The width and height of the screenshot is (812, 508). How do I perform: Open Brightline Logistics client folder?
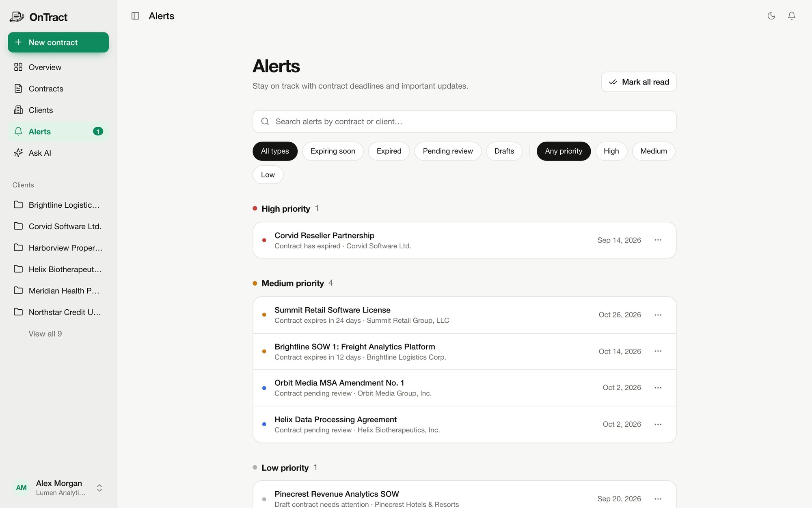pyautogui.click(x=58, y=205)
